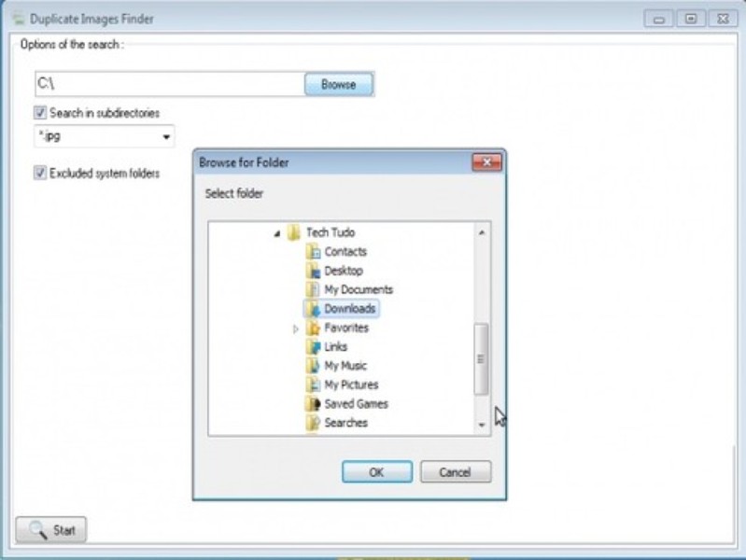This screenshot has width=746, height=560.
Task: Click the Searches folder icon
Action: pyautogui.click(x=313, y=423)
